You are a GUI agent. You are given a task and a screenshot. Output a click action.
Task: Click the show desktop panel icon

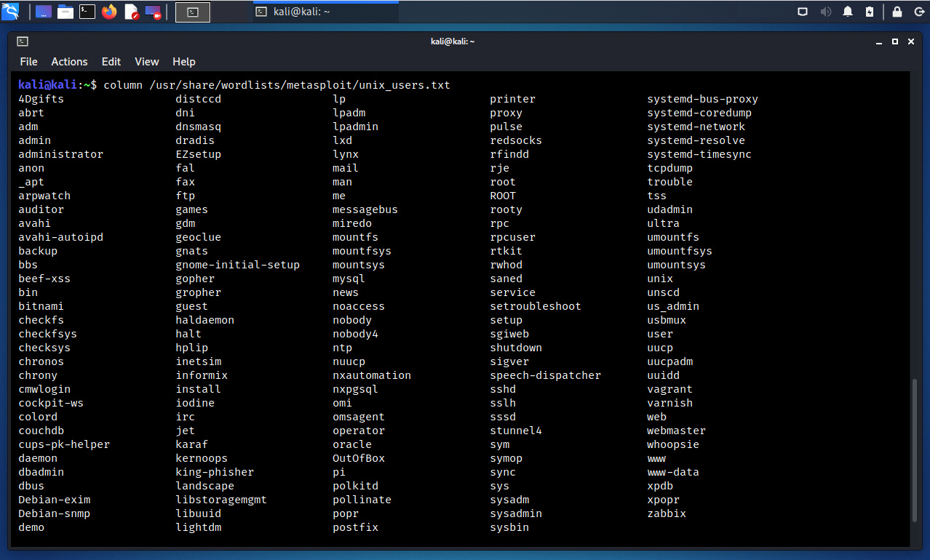pos(44,12)
